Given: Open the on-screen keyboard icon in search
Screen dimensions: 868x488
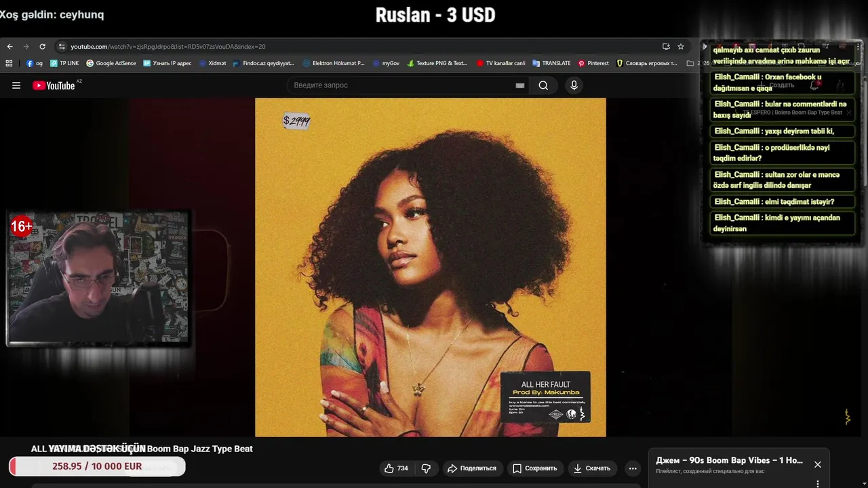Looking at the screenshot, I should 520,85.
